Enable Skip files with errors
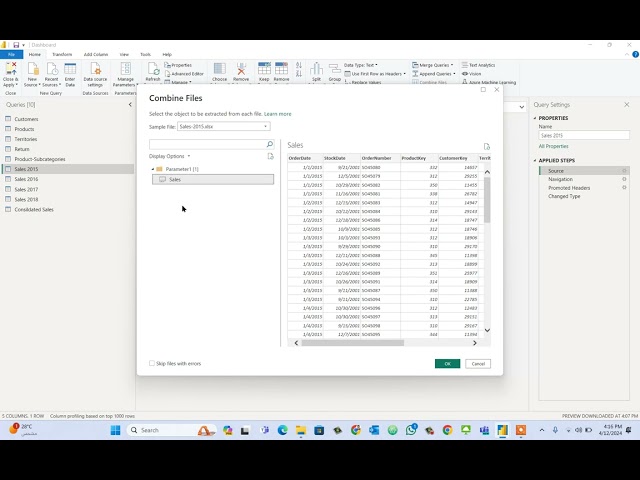640x480 pixels. tap(152, 363)
